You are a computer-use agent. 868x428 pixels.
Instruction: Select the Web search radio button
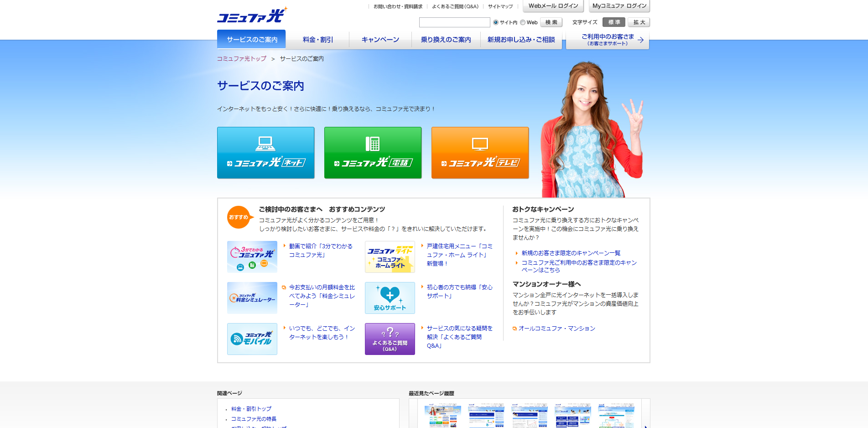click(523, 22)
